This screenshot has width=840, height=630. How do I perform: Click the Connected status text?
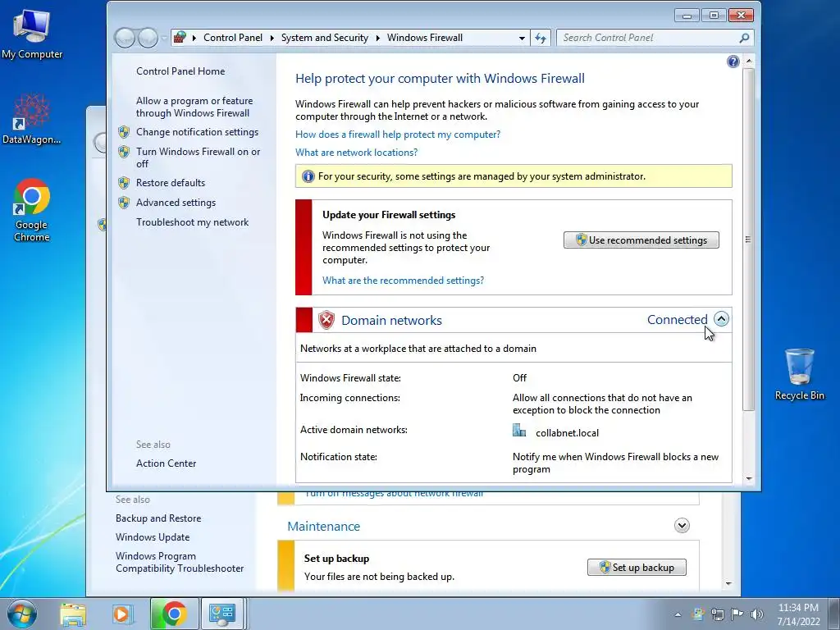point(677,320)
